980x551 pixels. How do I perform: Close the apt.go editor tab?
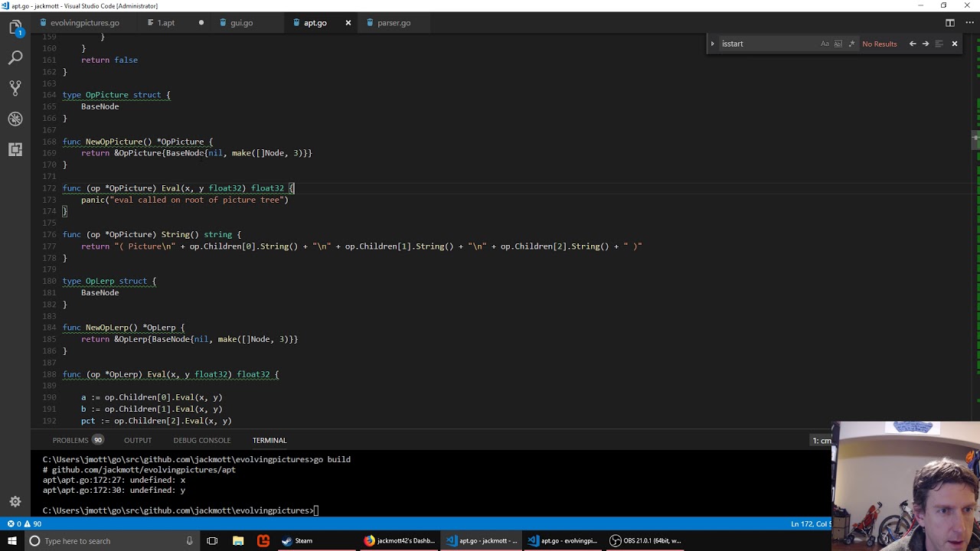tap(348, 23)
